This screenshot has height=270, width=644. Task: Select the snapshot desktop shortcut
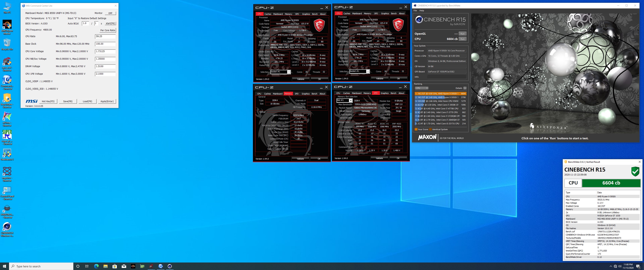coord(7,174)
